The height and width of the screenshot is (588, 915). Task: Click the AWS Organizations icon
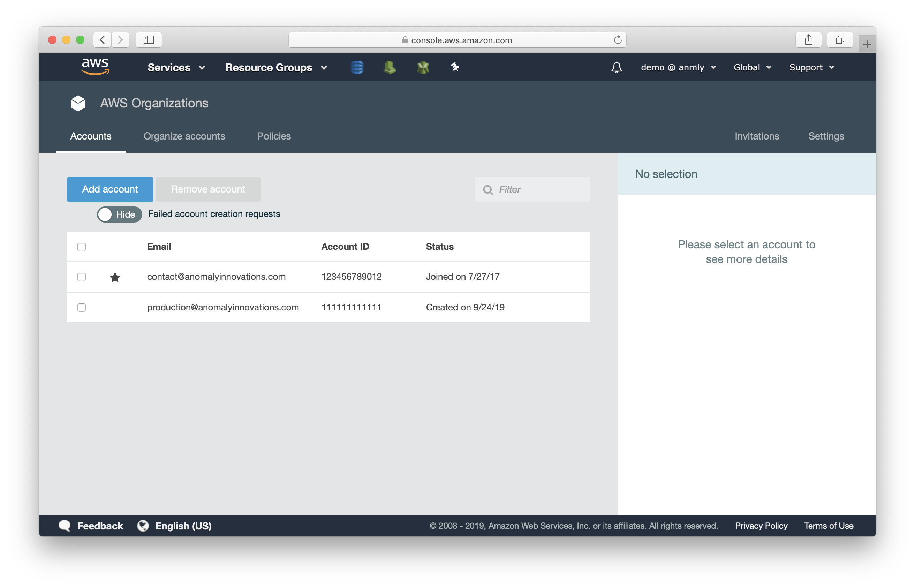(x=77, y=103)
